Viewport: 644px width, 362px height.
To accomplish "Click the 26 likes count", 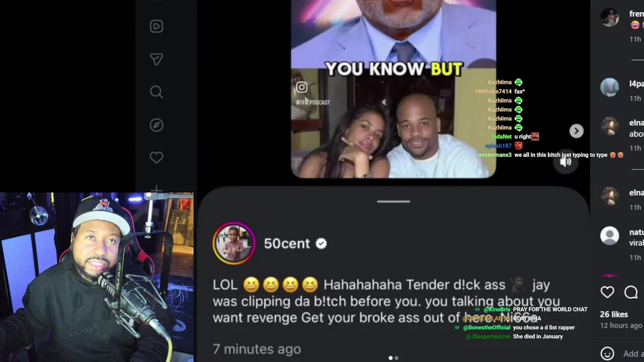I will pos(614,314).
